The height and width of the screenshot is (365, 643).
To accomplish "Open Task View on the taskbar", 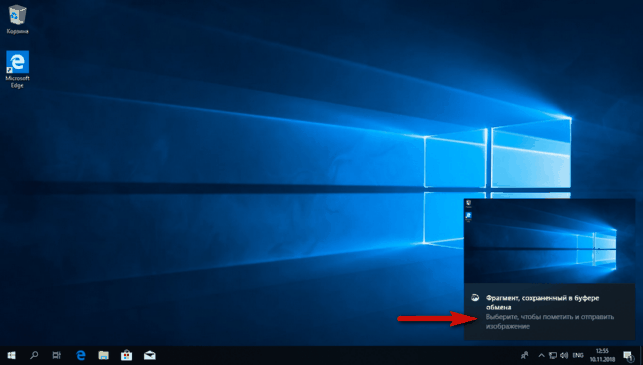I will [57, 355].
